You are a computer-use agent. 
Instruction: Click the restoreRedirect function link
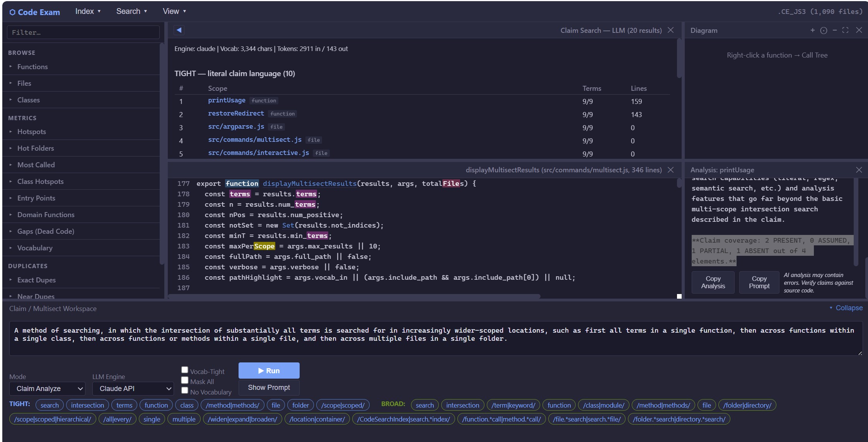236,113
